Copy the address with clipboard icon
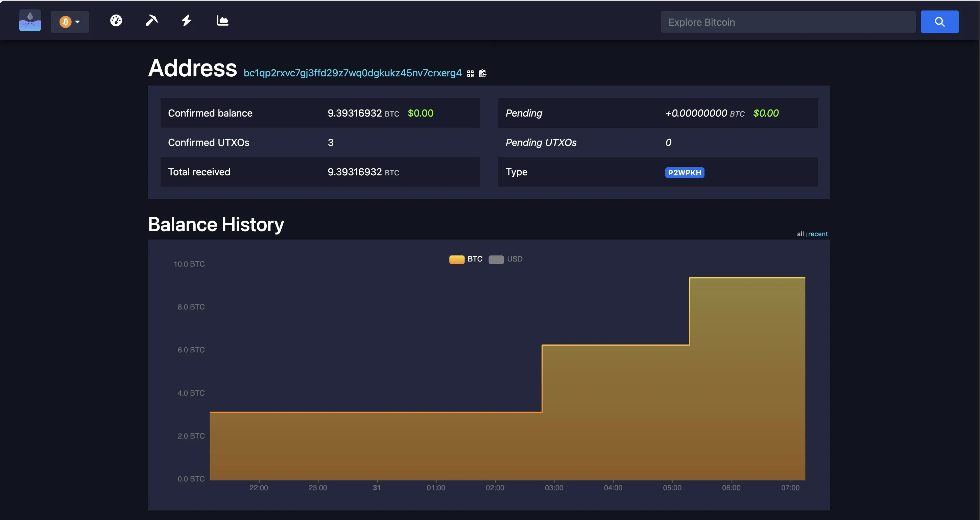The image size is (980, 520). click(x=483, y=73)
